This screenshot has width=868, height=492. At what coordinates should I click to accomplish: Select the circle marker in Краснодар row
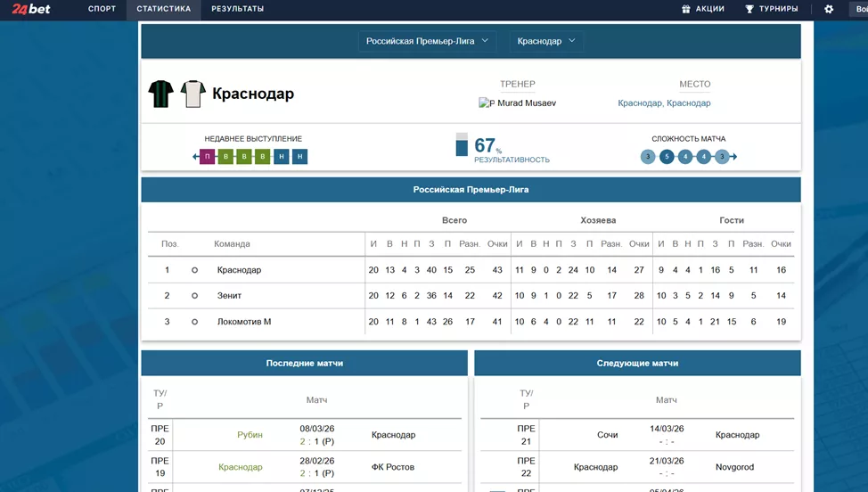(194, 270)
